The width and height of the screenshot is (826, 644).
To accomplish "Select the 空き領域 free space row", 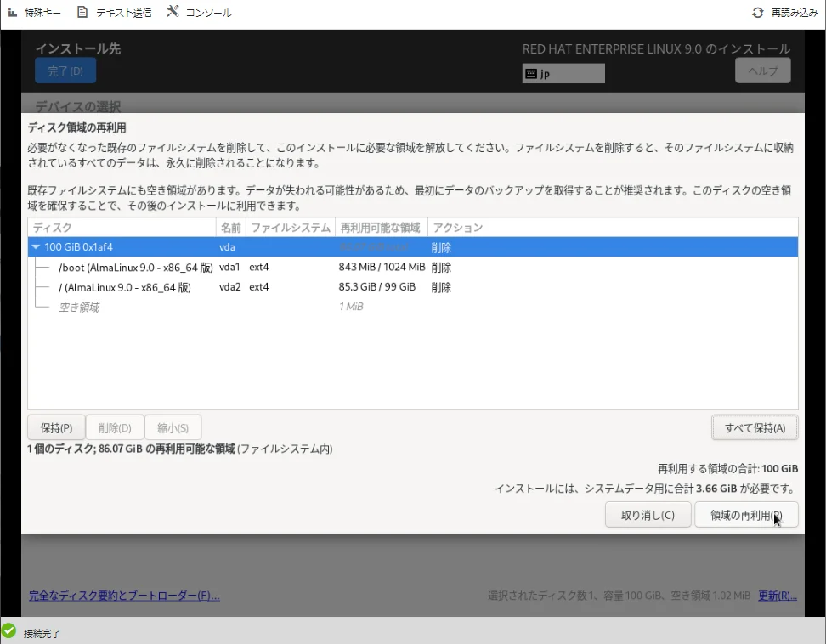I will click(79, 307).
